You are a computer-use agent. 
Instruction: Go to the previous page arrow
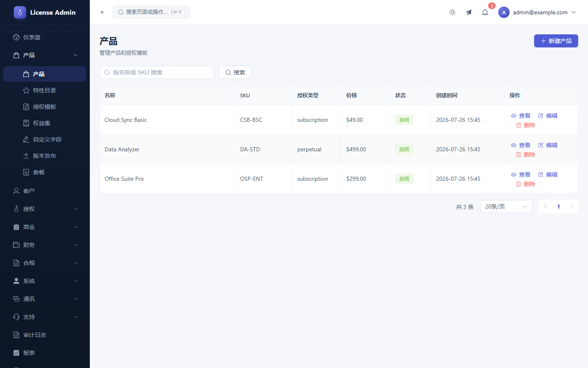pyautogui.click(x=546, y=206)
